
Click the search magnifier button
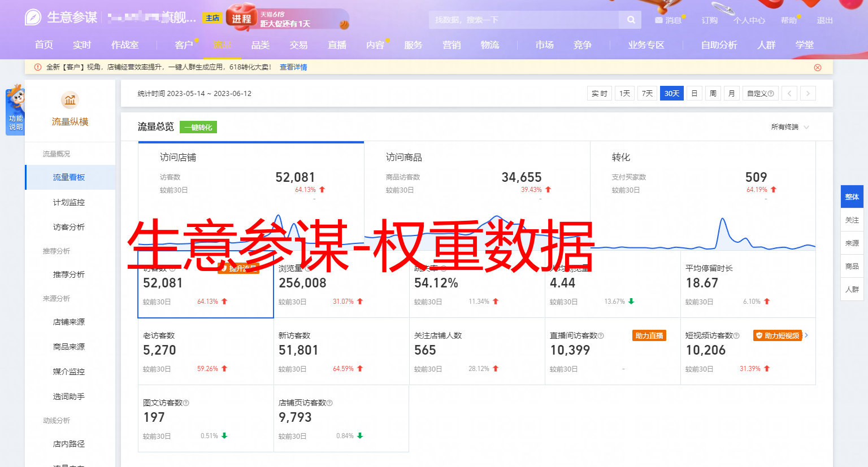(631, 20)
